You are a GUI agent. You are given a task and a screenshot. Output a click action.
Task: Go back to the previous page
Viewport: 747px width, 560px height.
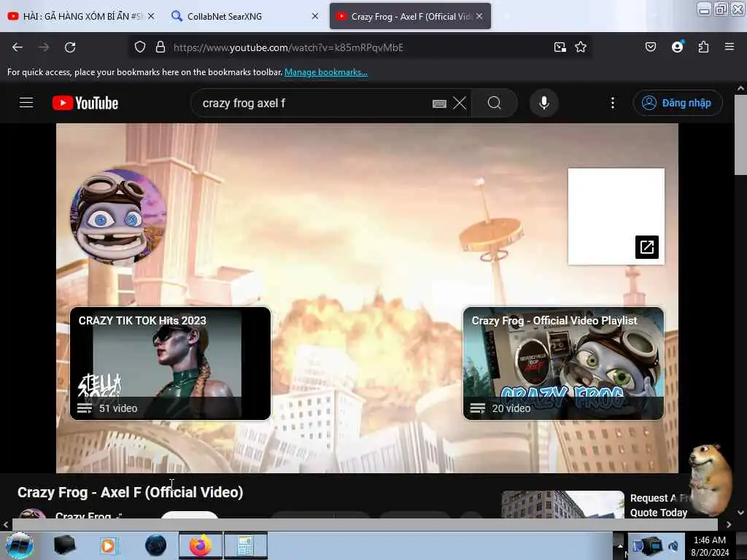coord(18,47)
